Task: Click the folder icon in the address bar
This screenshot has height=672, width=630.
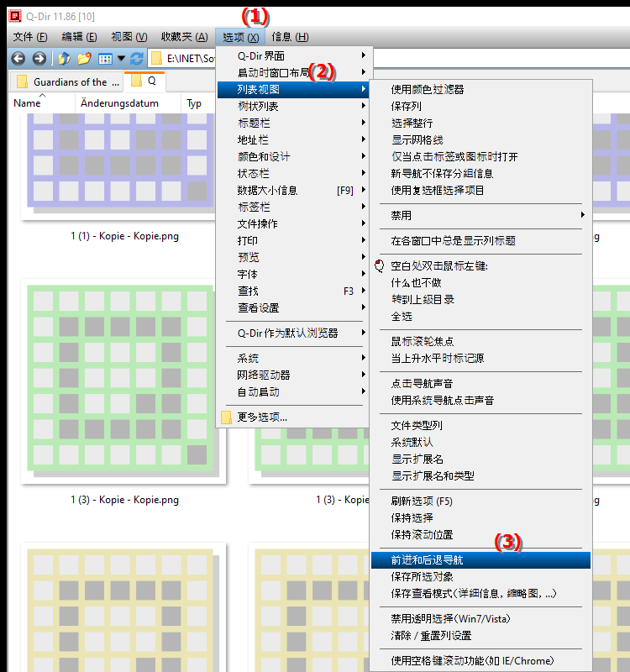Action: click(x=157, y=58)
